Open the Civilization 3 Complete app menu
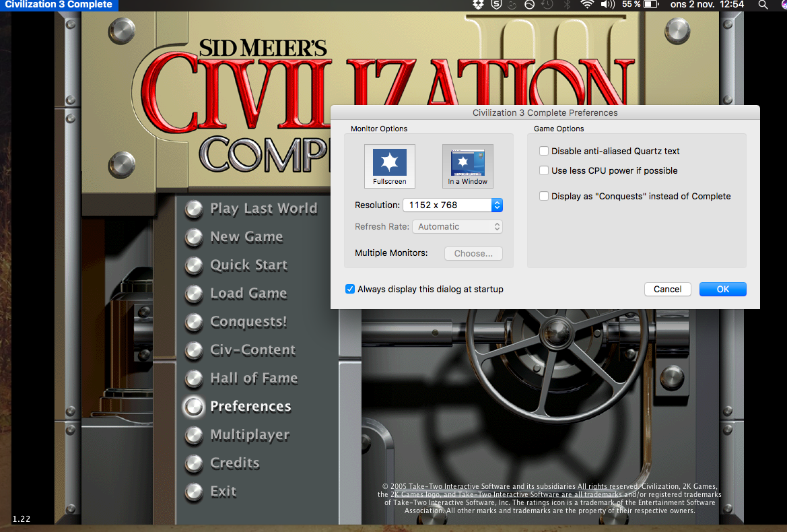Screen dimensions: 787x532 pyautogui.click(x=58, y=5)
